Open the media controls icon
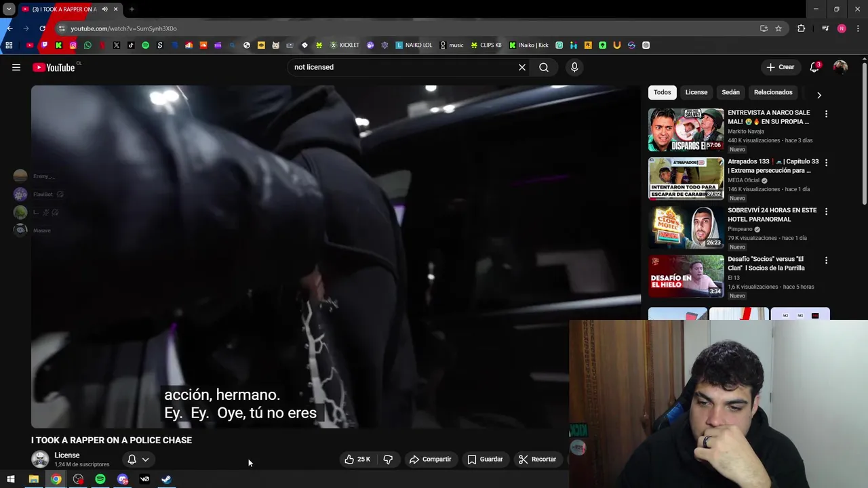 825,28
